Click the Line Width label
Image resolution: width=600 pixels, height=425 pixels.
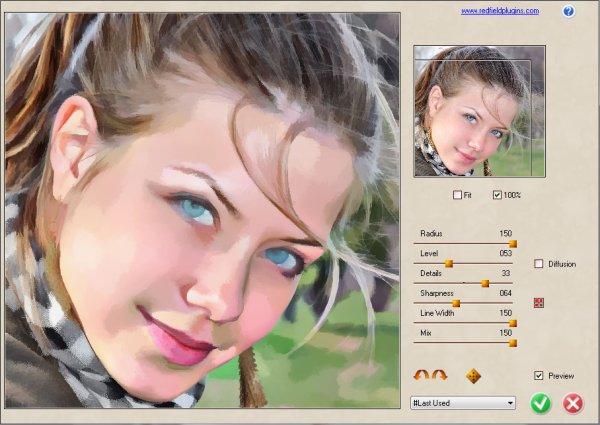pyautogui.click(x=437, y=313)
